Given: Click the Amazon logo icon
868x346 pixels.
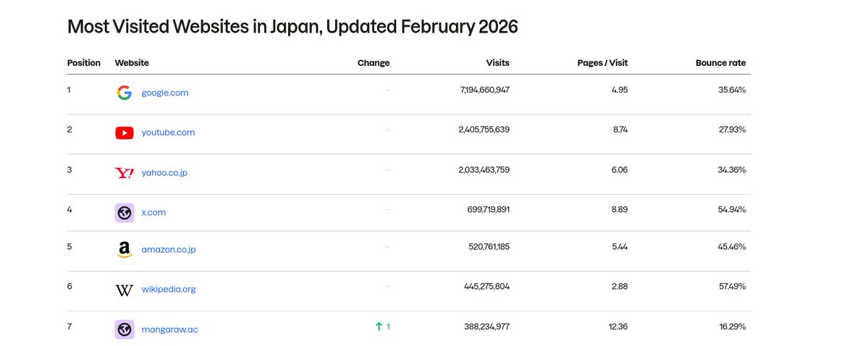Looking at the screenshot, I should click(x=125, y=250).
